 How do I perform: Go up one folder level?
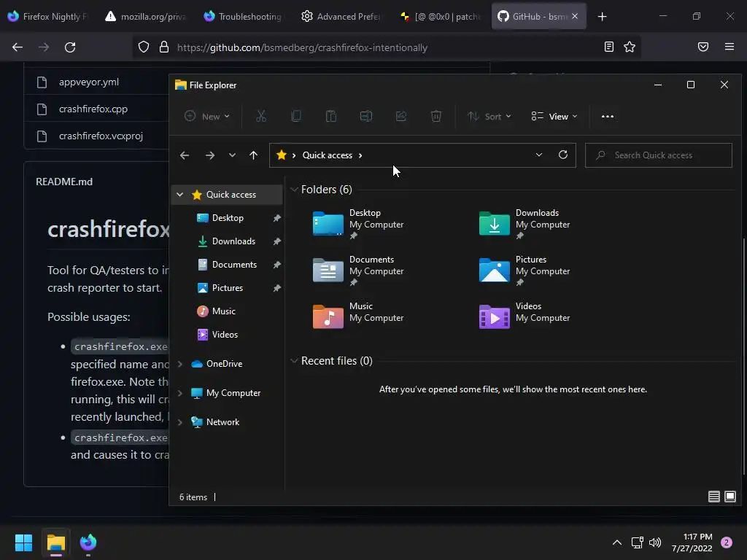253,155
